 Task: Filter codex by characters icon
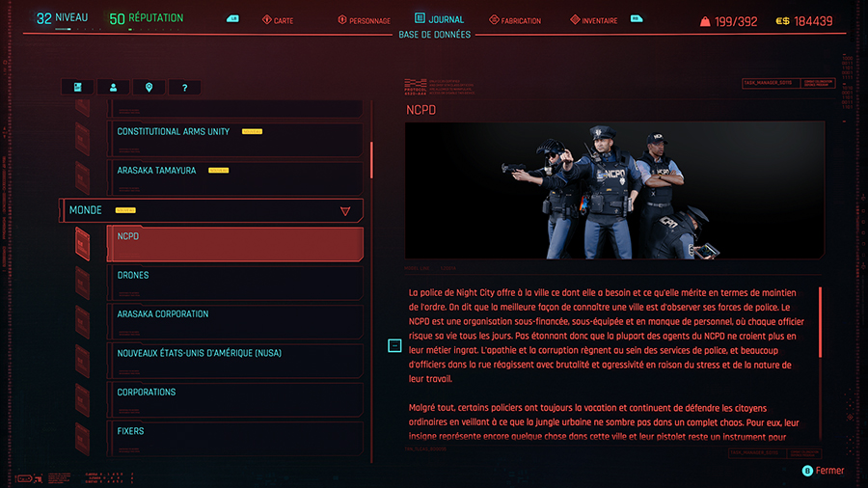[x=113, y=87]
